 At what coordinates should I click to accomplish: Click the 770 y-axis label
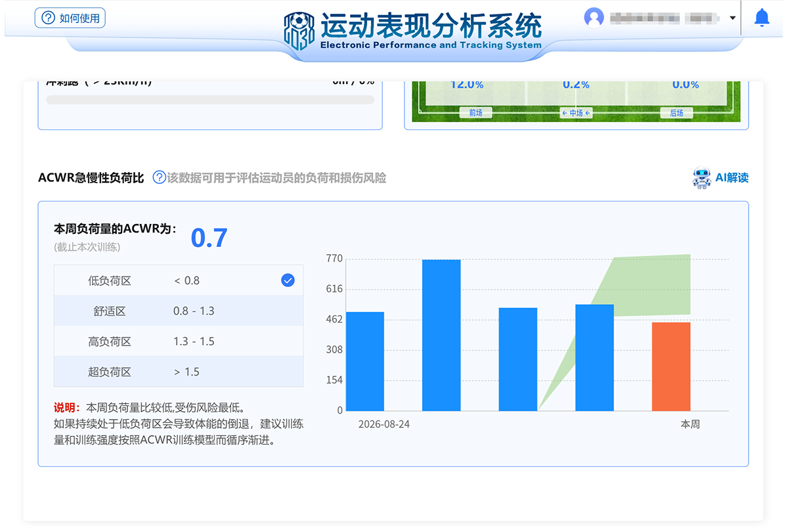334,259
